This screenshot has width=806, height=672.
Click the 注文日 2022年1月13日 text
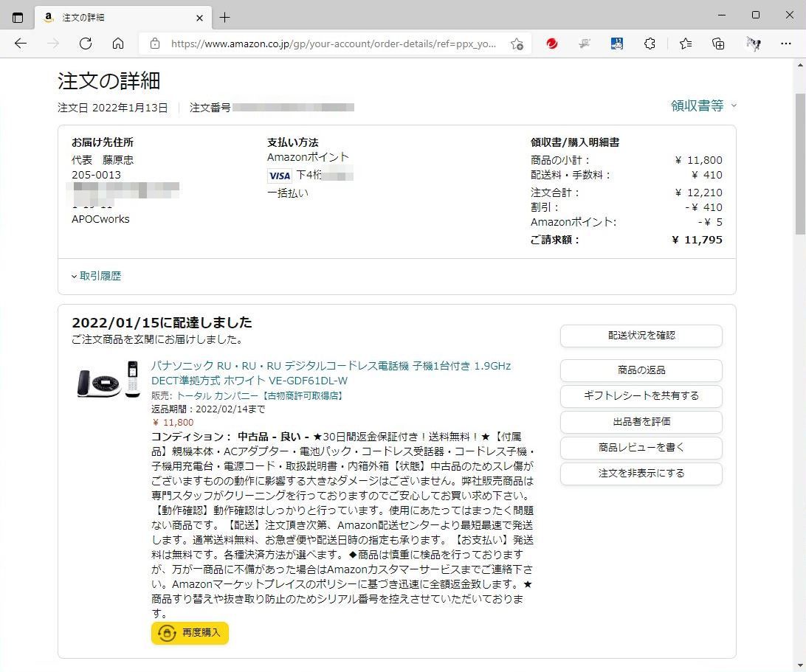pos(113,108)
